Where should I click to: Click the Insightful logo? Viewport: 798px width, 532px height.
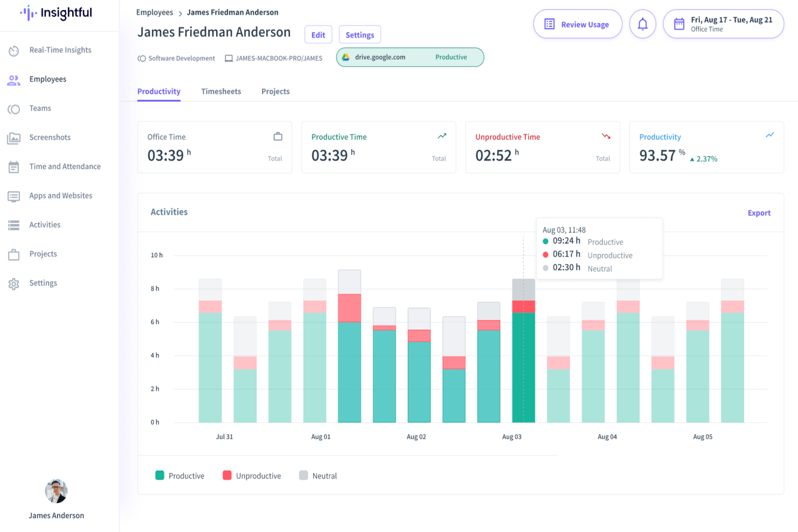click(56, 13)
